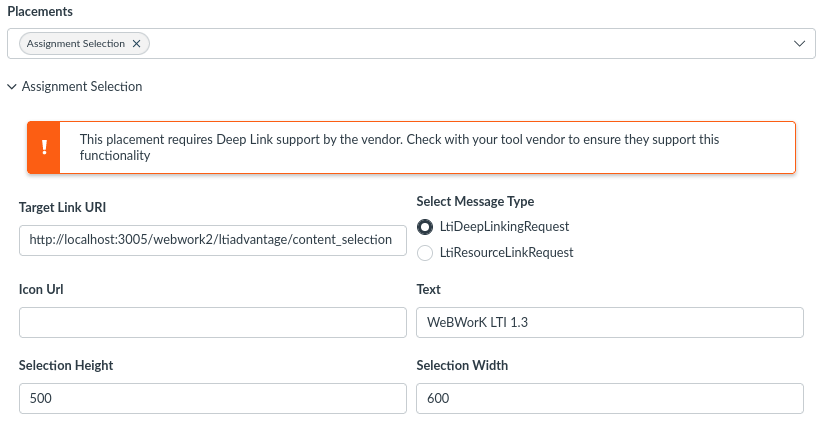Remove the Assignment Selection tag with its X
Screen dimensions: 820x421
[136, 43]
